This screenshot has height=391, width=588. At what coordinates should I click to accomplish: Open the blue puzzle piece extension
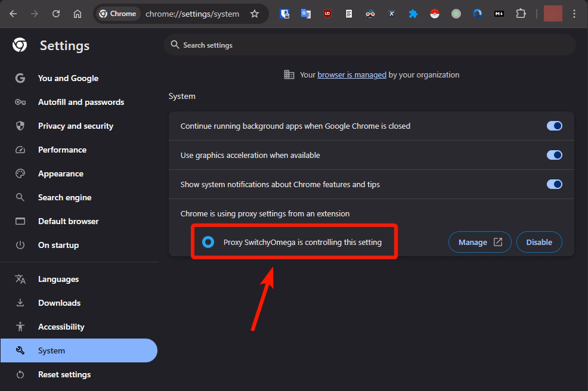pyautogui.click(x=413, y=14)
